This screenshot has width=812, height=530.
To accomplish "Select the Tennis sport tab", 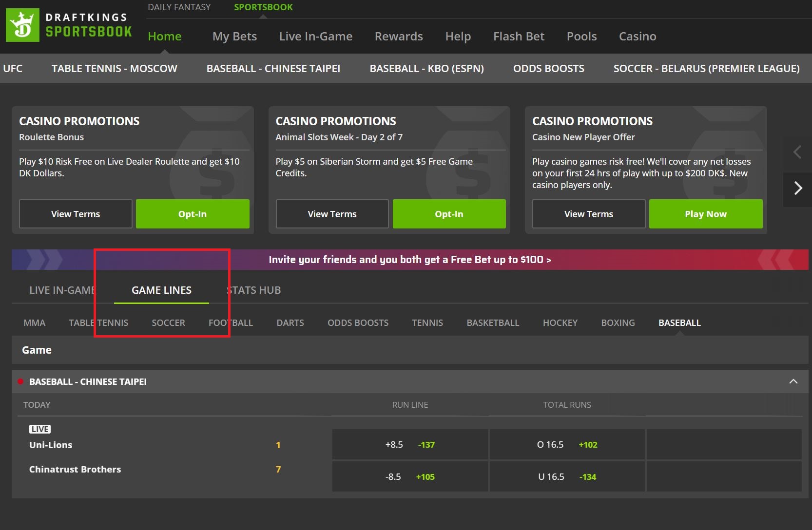I will [x=427, y=323].
